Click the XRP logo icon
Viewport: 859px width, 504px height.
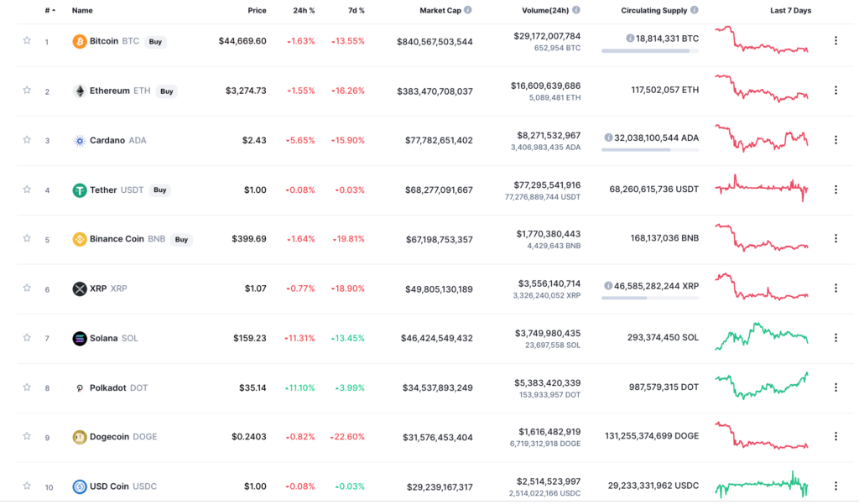tap(80, 288)
